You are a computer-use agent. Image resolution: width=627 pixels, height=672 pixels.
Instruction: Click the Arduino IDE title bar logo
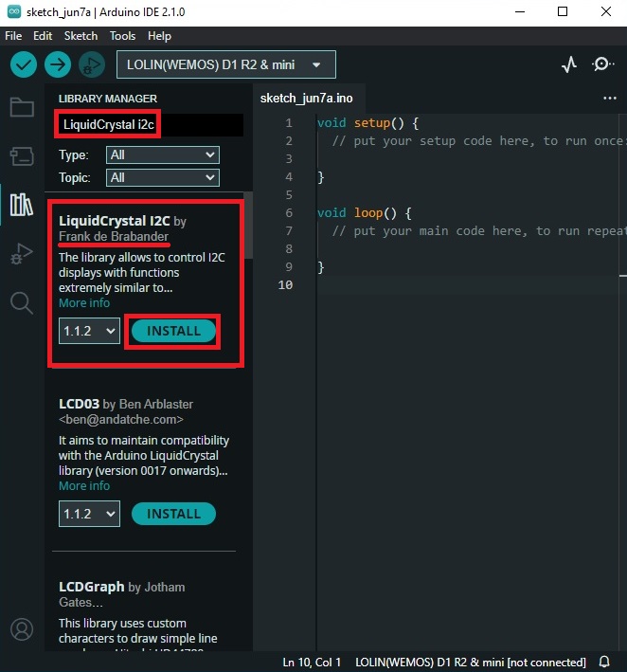coord(14,11)
